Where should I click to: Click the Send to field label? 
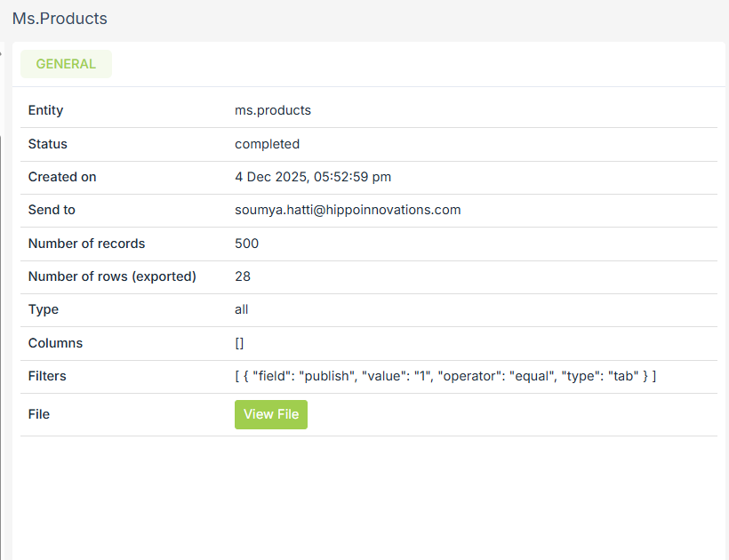coord(52,210)
